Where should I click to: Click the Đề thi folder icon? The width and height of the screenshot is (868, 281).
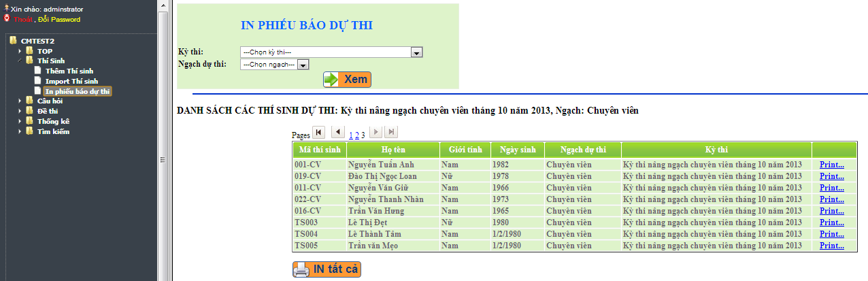pyautogui.click(x=29, y=111)
